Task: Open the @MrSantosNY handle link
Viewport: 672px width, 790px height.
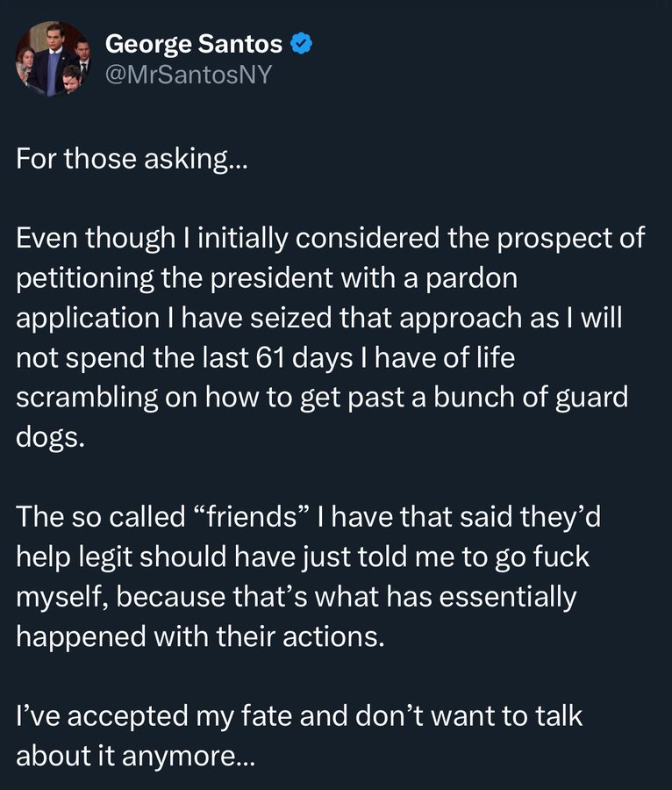Action: pos(188,75)
